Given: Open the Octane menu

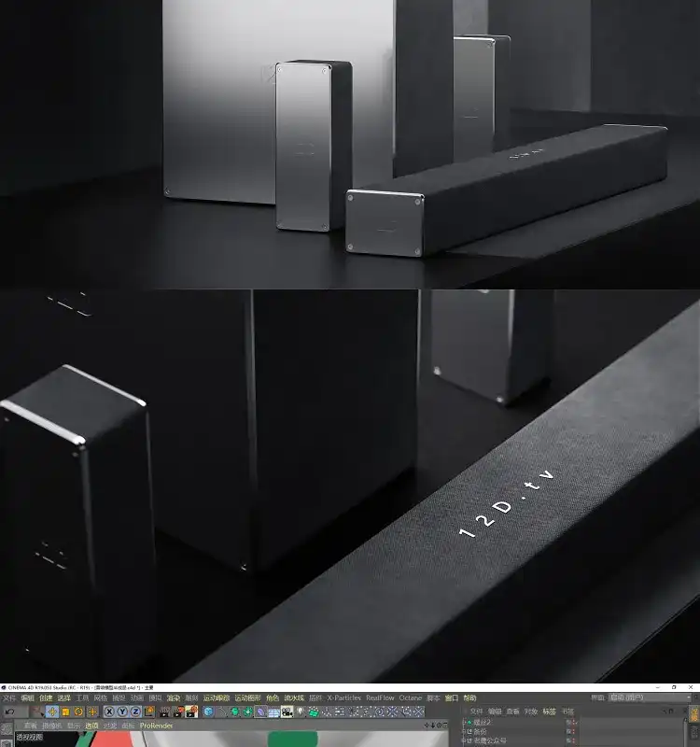Looking at the screenshot, I should click(411, 698).
